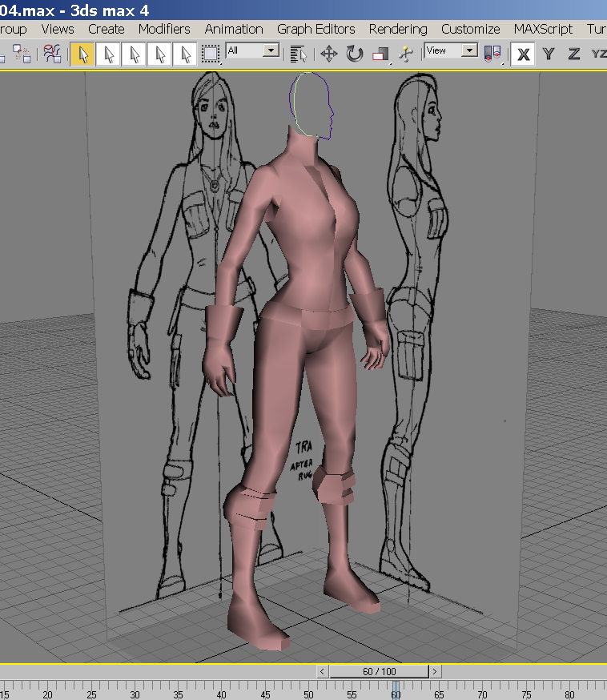Enable the Select and Manipulate tool
The height and width of the screenshot is (700, 607).
[x=406, y=54]
